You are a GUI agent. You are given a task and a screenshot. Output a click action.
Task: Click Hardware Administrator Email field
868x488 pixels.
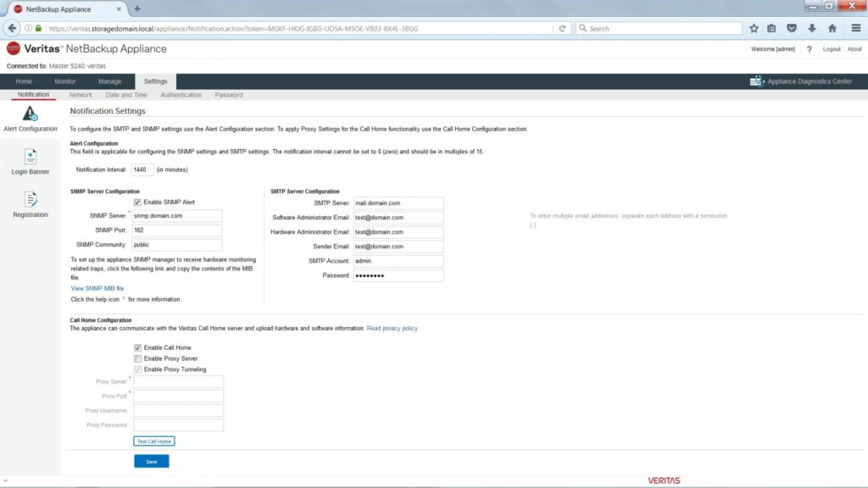point(398,232)
